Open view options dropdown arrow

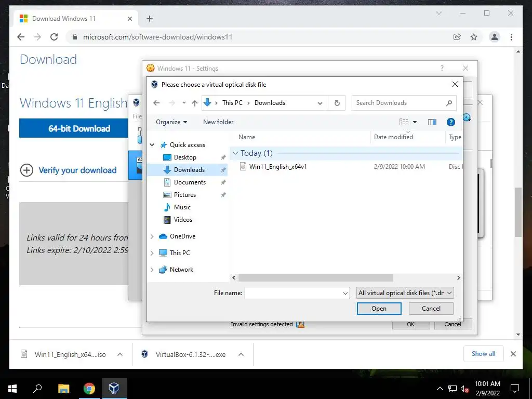415,122
